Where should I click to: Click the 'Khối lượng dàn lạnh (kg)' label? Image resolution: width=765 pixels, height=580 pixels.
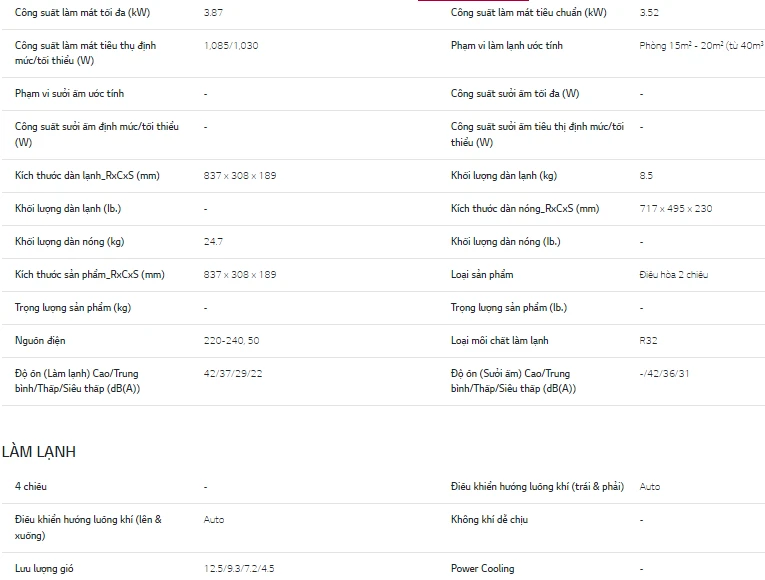tap(504, 176)
